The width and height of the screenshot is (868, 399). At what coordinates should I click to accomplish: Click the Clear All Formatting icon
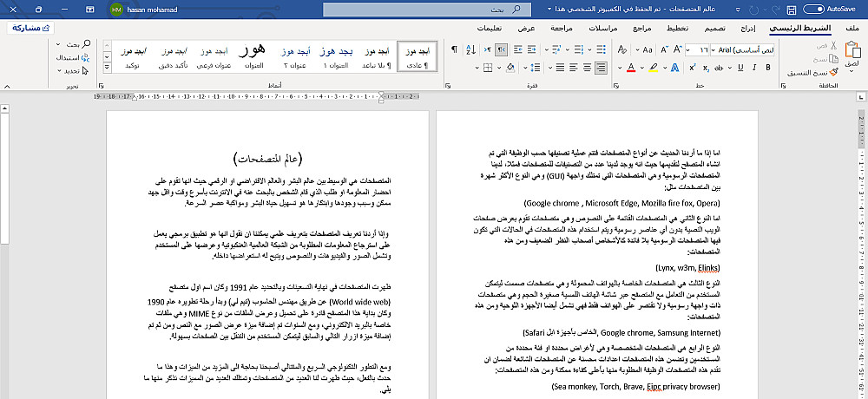pos(621,49)
